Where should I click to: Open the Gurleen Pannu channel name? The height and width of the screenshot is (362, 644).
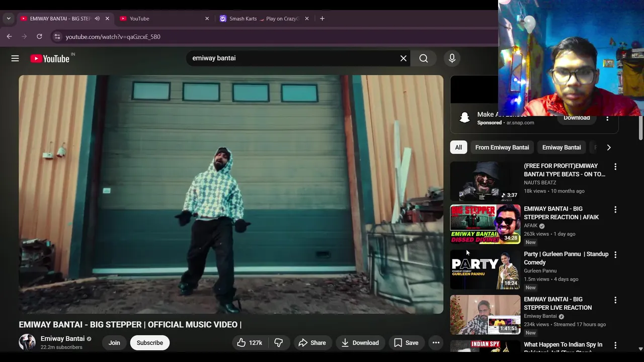(x=540, y=271)
